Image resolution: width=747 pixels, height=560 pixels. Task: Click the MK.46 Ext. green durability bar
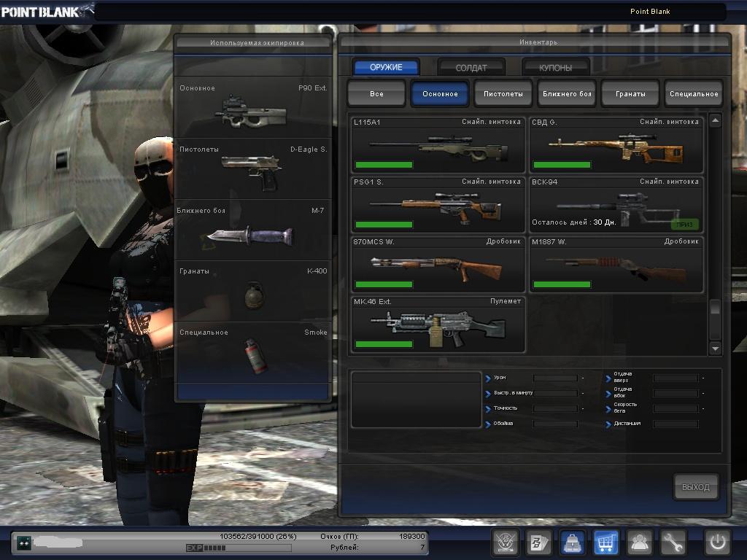click(x=384, y=344)
